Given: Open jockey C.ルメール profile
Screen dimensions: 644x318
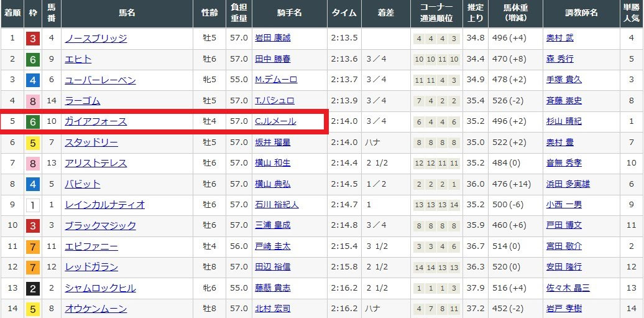Looking at the screenshot, I should tap(275, 122).
